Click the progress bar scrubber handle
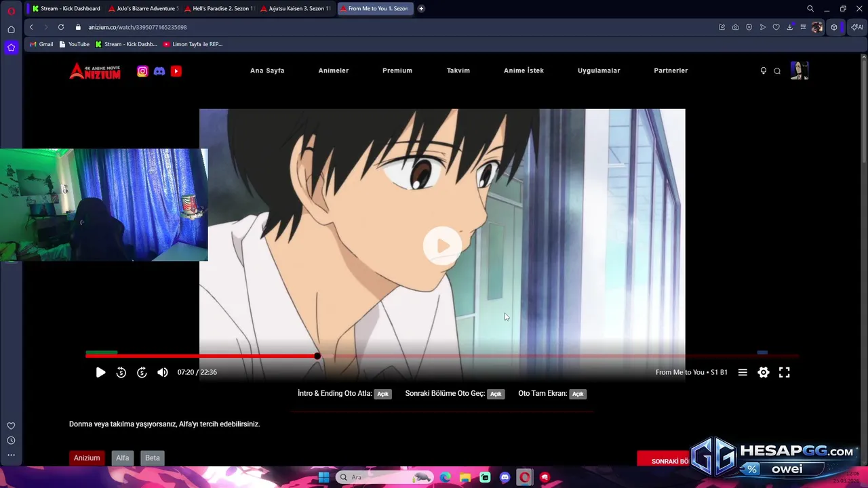The height and width of the screenshot is (488, 868). tap(317, 356)
